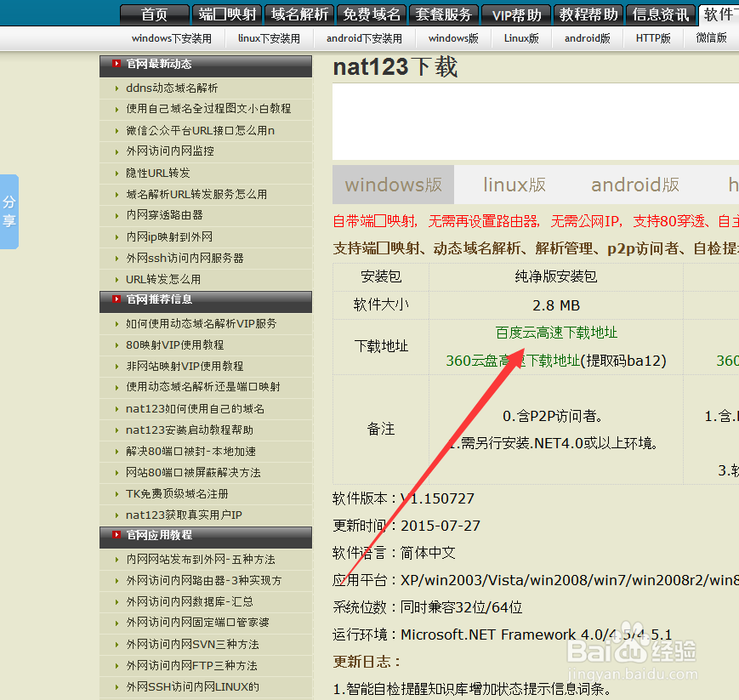Click the 官网最新动态 section header

pos(206,66)
